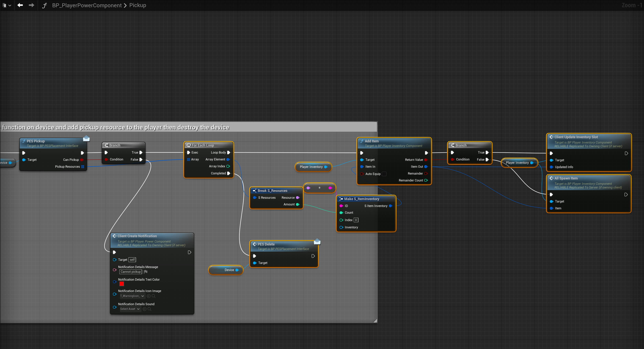Click the Index value field on Make S_ItemInventory
The height and width of the screenshot is (349, 644).
pyautogui.click(x=356, y=220)
